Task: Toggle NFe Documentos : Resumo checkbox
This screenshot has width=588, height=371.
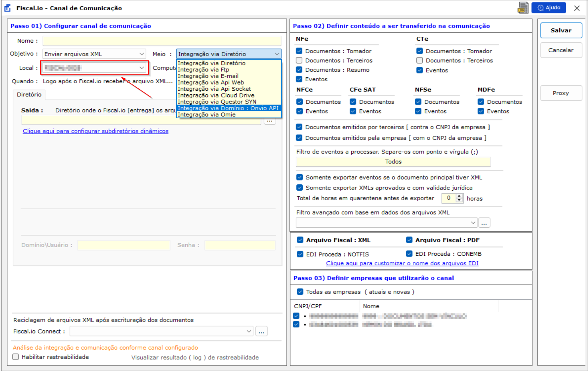Action: coord(299,70)
